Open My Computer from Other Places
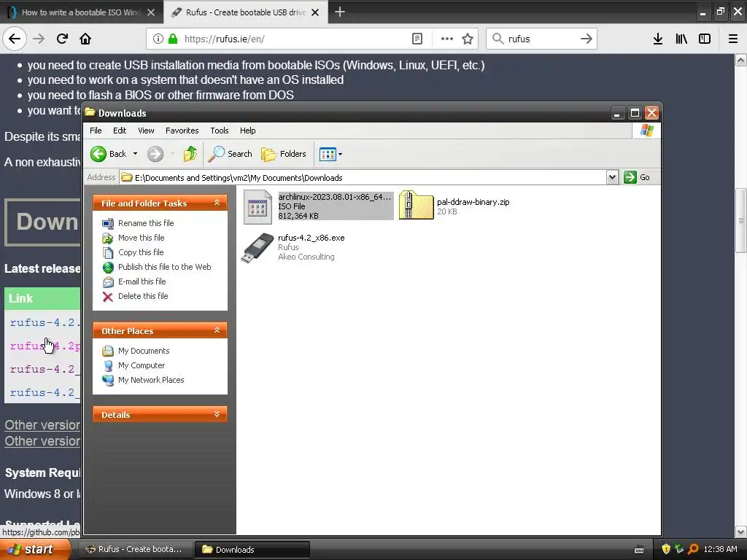 coord(142,366)
